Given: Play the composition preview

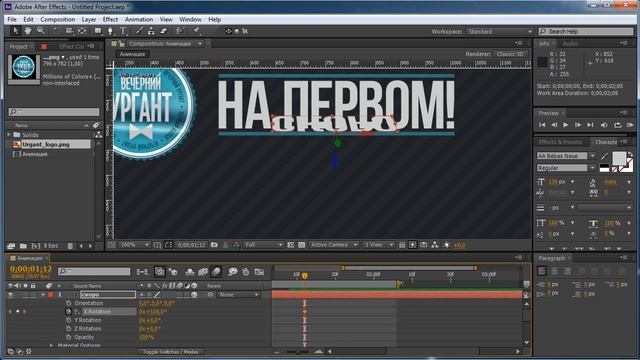Looking at the screenshot, I should tap(566, 125).
